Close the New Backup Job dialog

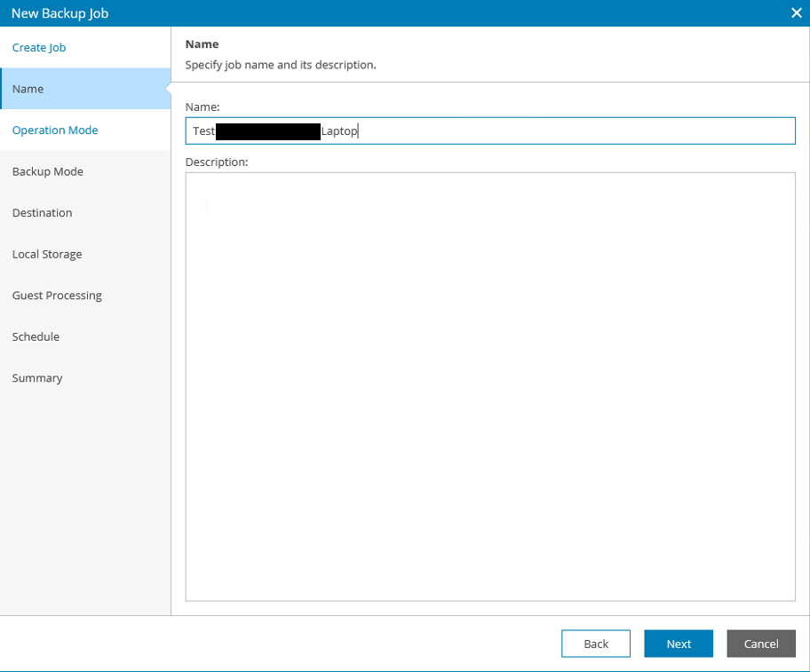click(797, 12)
